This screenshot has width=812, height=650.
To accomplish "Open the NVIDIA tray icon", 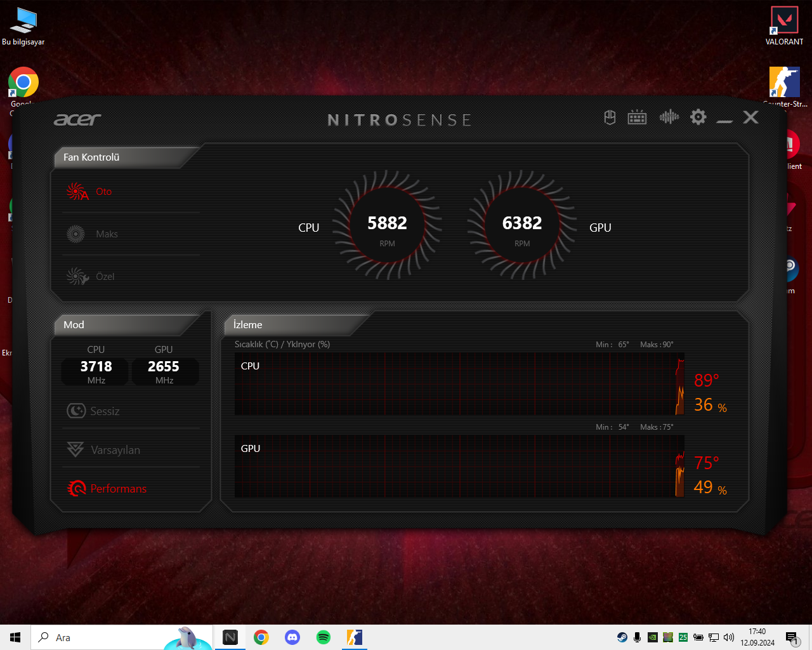I will click(x=653, y=637).
